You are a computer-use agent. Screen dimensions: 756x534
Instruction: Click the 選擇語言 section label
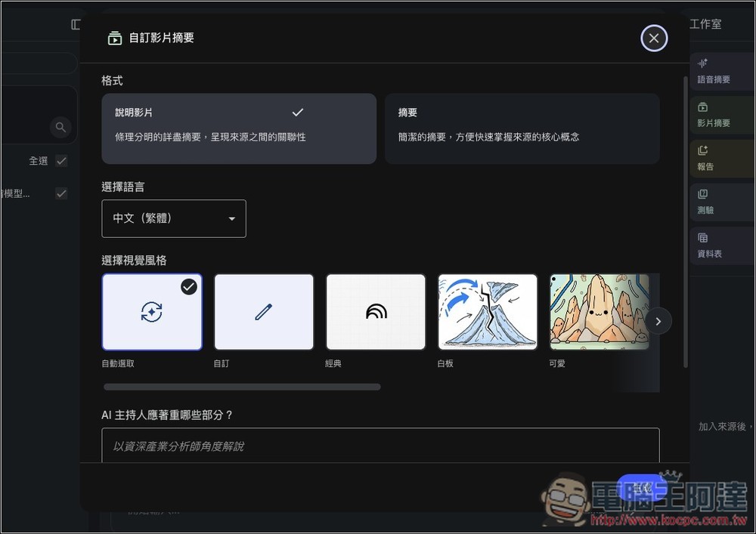pos(123,187)
